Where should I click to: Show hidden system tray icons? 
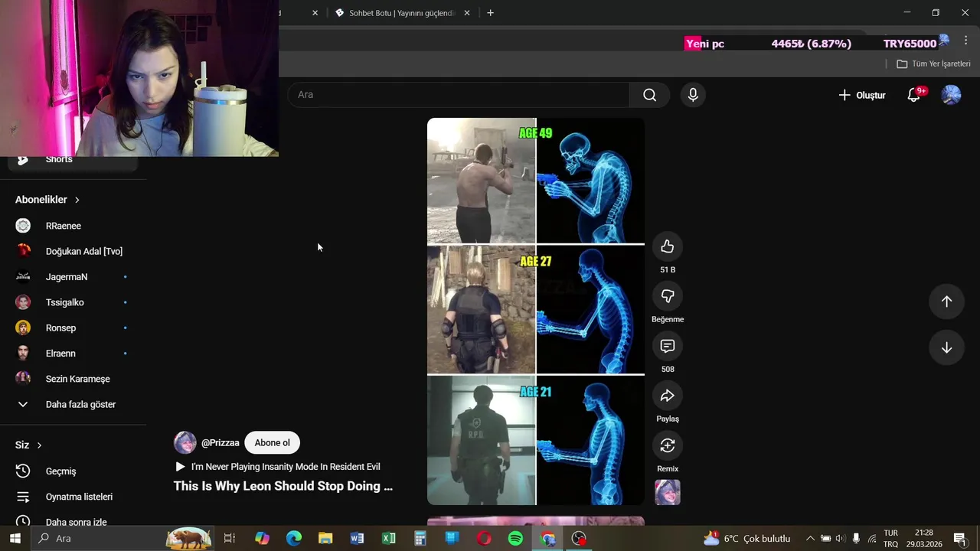tap(810, 539)
